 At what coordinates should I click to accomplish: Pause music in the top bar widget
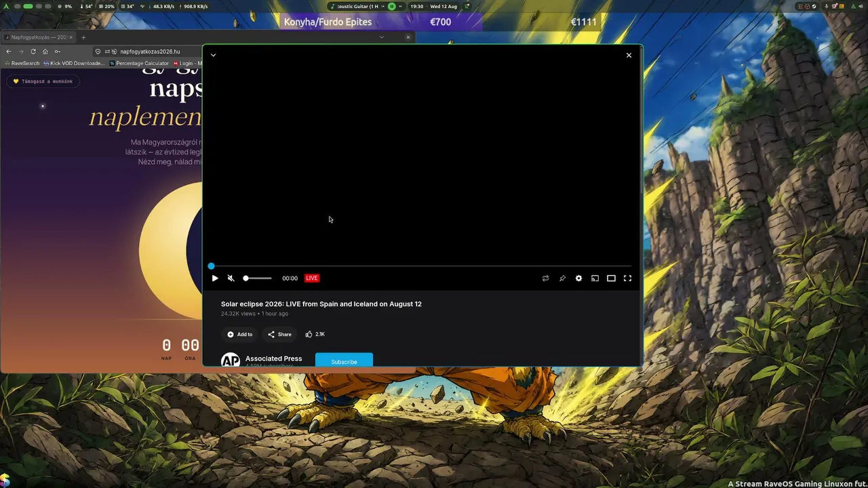pos(391,6)
